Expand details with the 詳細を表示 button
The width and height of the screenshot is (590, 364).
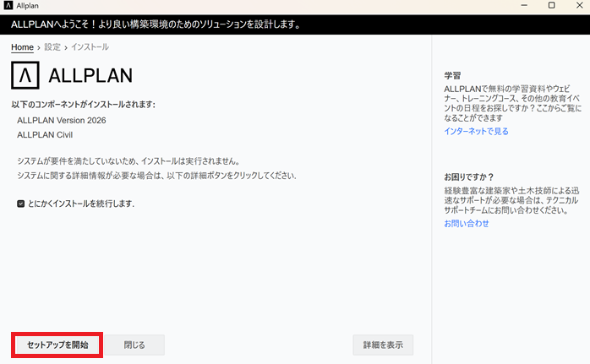pos(383,345)
